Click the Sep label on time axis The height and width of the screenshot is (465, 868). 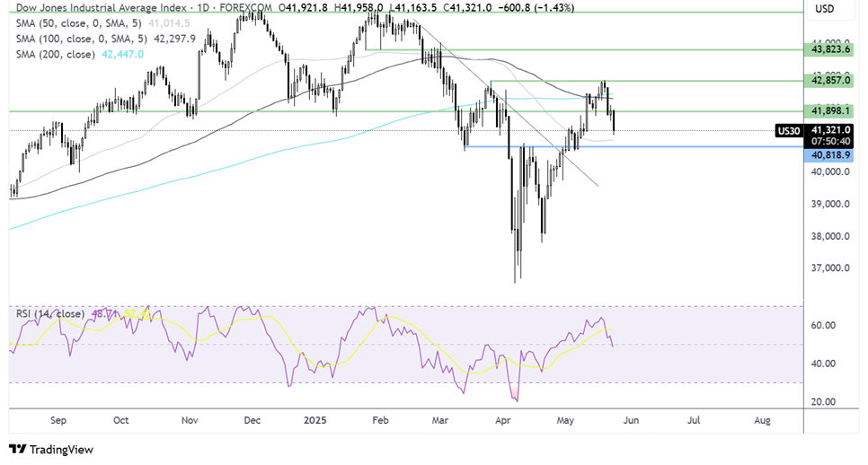(58, 420)
